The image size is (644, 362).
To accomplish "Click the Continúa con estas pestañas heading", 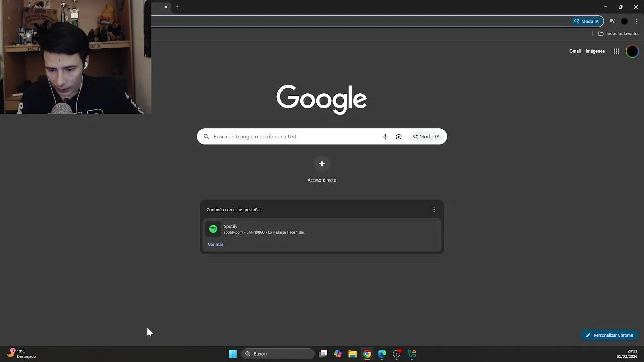I will click(234, 210).
